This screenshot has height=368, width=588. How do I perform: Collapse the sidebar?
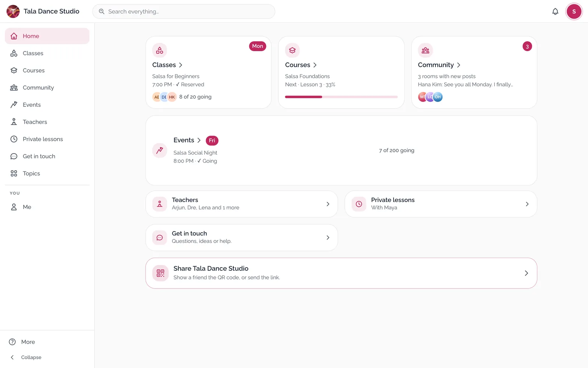tap(47, 357)
